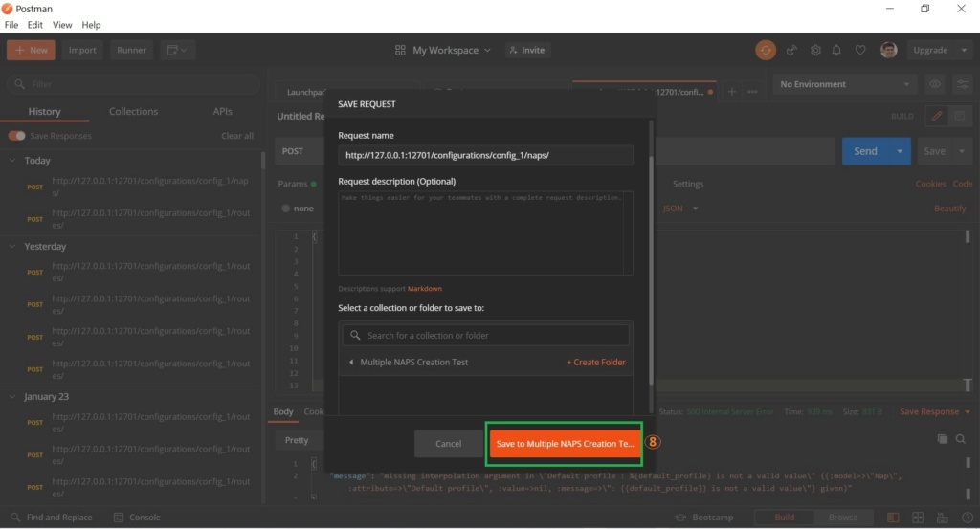The image size is (980, 529).
Task: Open the Help menu
Action: click(91, 25)
